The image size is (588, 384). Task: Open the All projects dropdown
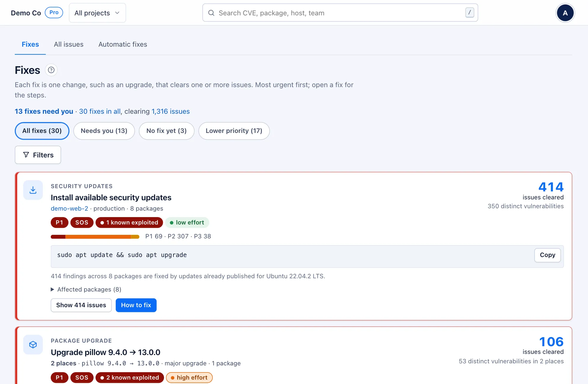pyautogui.click(x=98, y=13)
